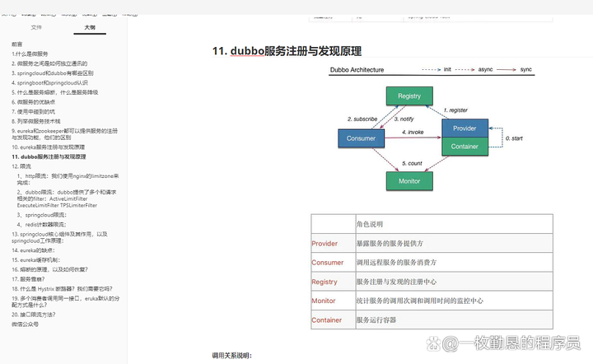593x364 pixels.
Task: Click the document heading 11. dubbo服务注册与发现原理
Action: click(287, 51)
